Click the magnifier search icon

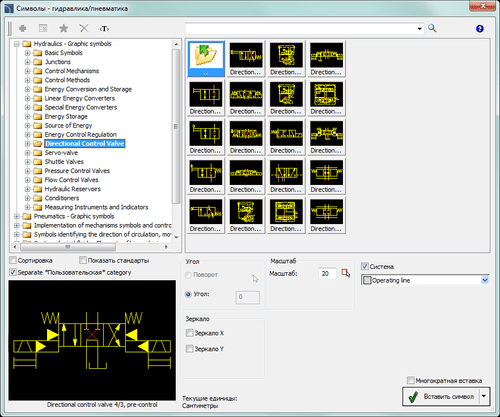[x=432, y=28]
